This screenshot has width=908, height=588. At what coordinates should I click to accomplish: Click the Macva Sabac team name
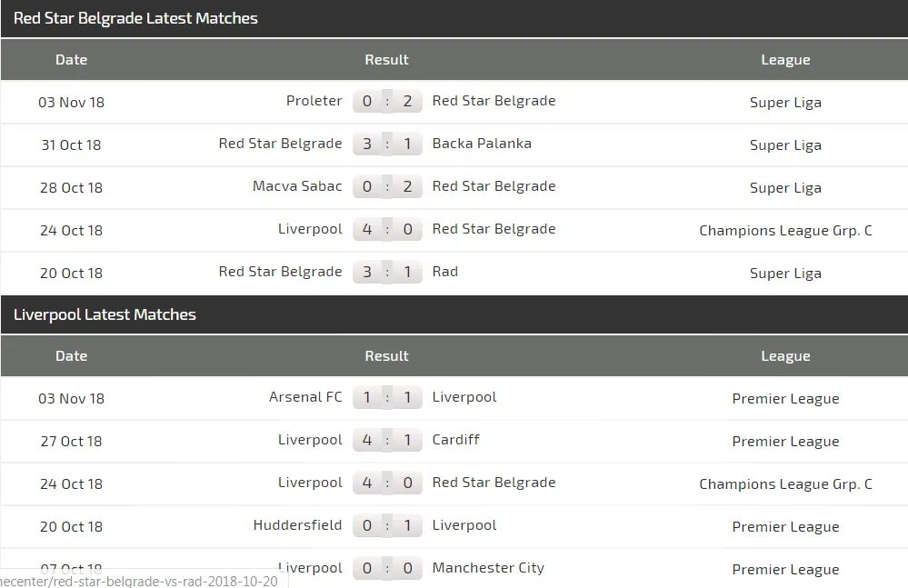[297, 186]
